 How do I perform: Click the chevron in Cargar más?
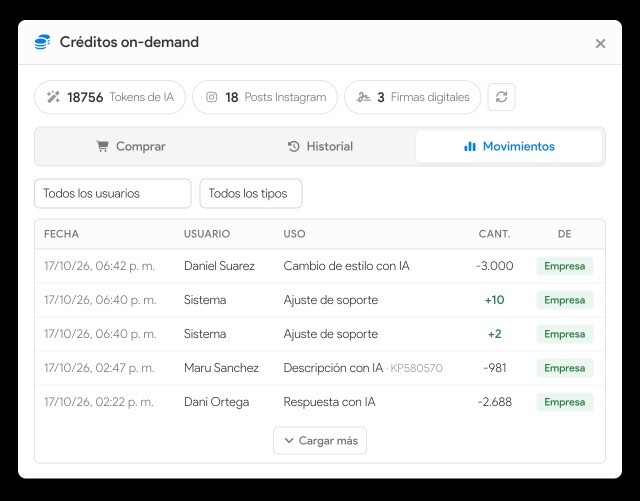289,441
